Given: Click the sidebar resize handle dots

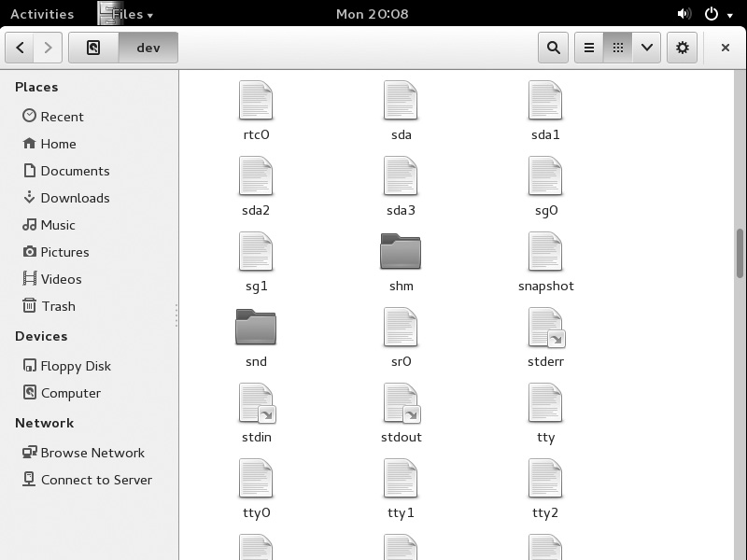Looking at the screenshot, I should [x=176, y=315].
